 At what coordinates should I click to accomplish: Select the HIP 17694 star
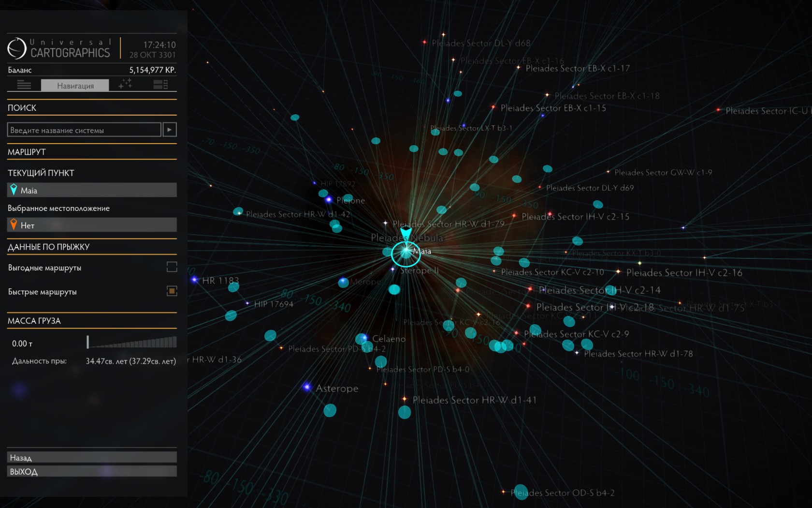(247, 303)
